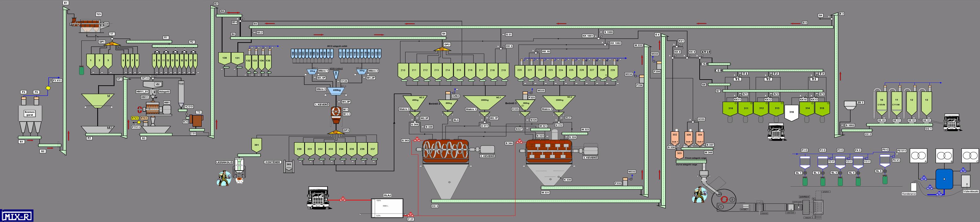Open the DP2 distributor selector
Viewport: 980px width, 222px height.
pyautogui.click(x=447, y=49)
